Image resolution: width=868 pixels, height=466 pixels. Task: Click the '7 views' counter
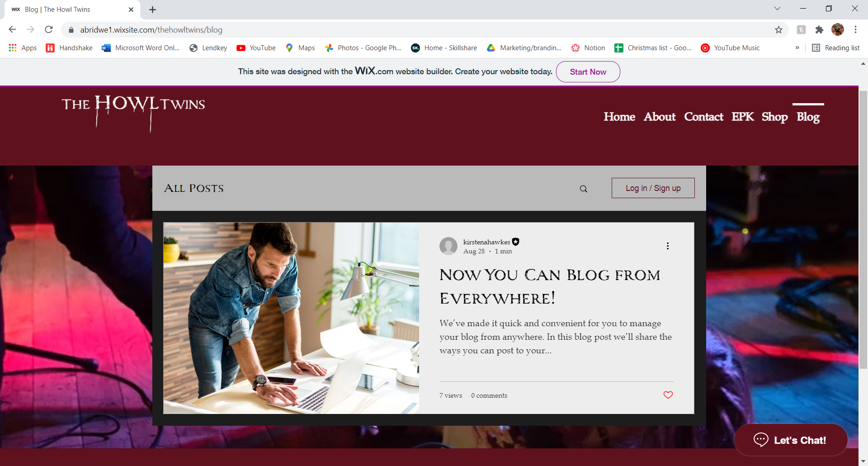451,395
